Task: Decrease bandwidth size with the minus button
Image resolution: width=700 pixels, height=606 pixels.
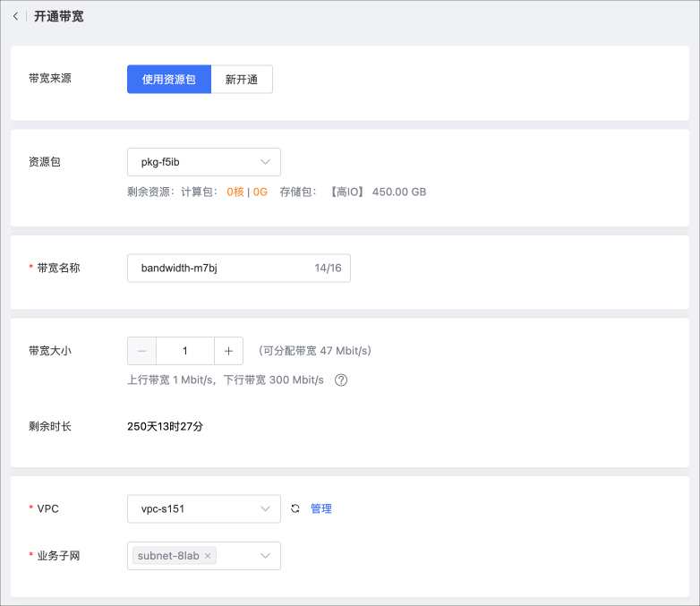Action: point(142,351)
